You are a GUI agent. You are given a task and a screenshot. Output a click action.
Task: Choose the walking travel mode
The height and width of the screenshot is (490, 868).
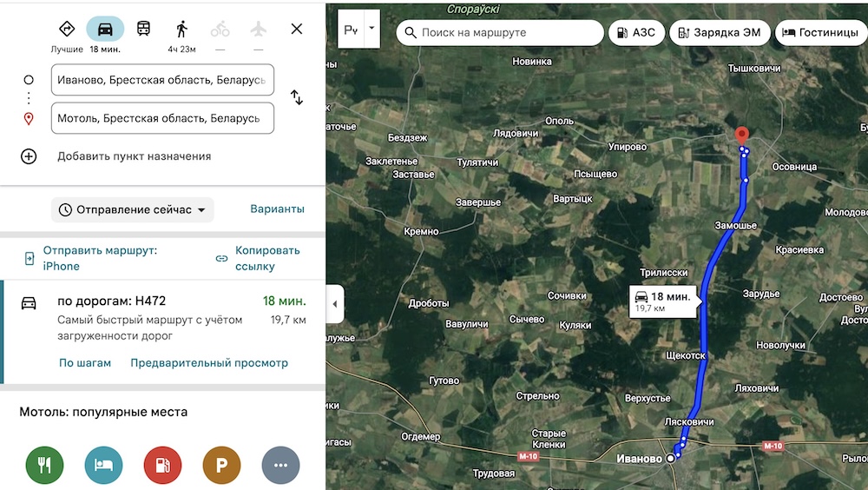pyautogui.click(x=181, y=29)
